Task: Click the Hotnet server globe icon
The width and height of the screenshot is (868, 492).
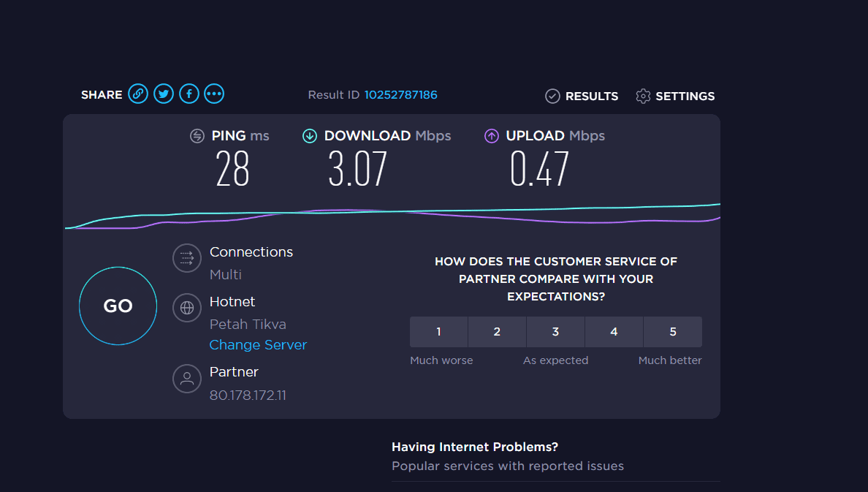Action: (x=186, y=308)
